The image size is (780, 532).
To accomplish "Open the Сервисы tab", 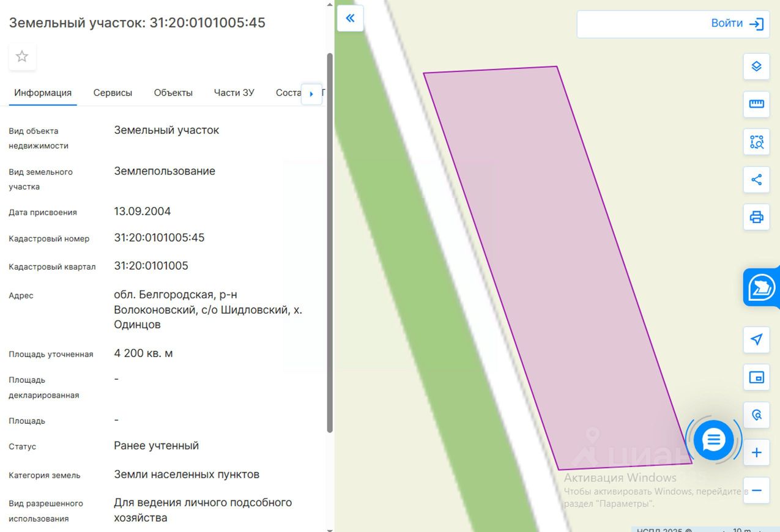I will pos(113,93).
